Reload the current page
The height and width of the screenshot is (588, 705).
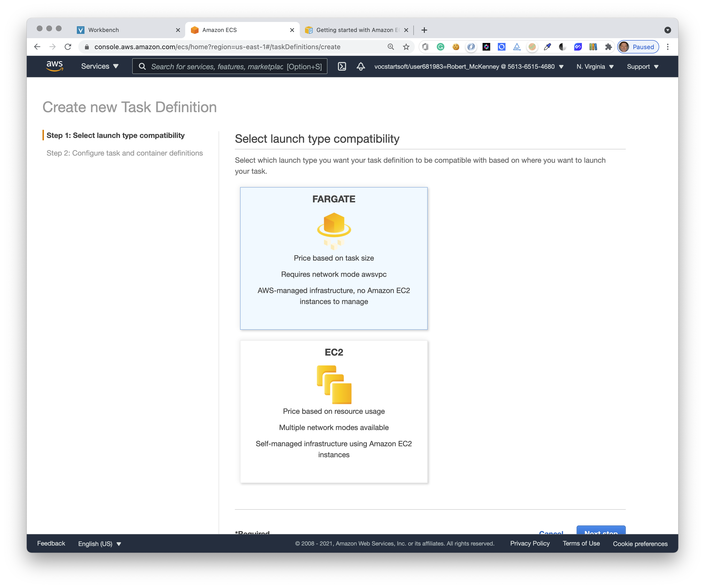click(x=68, y=47)
